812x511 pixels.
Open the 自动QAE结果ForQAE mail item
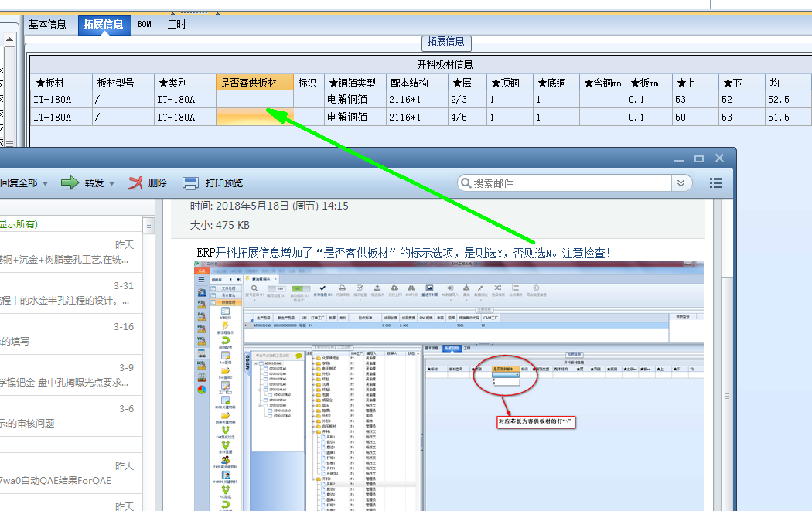(70, 473)
